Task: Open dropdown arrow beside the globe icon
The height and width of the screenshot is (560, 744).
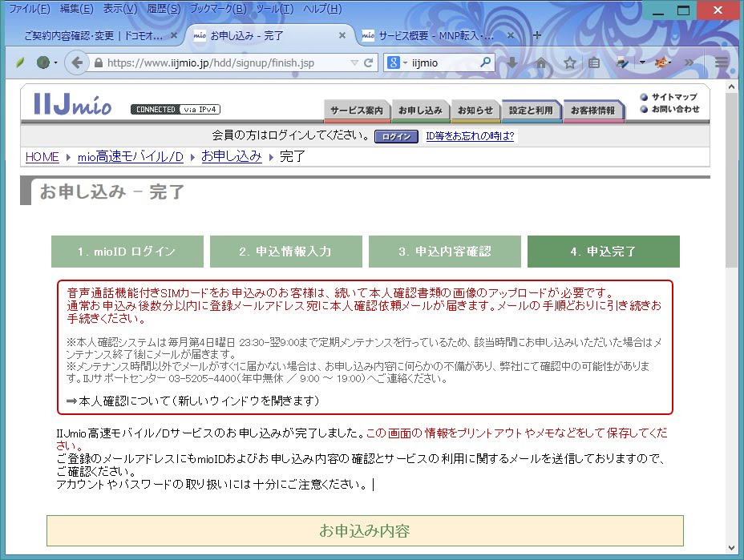Action: (55, 62)
